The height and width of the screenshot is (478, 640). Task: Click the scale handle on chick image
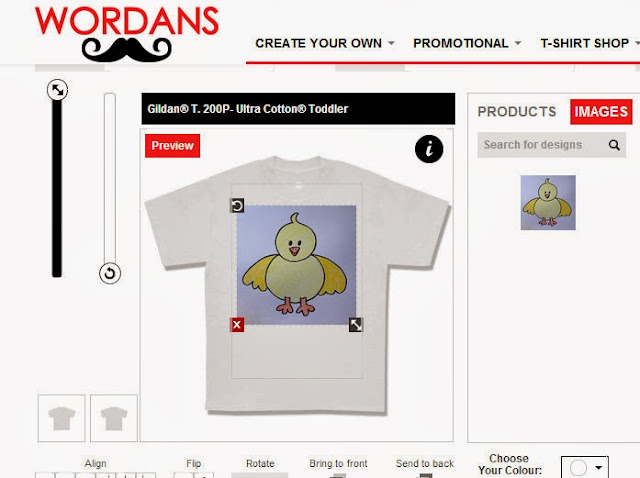(356, 325)
